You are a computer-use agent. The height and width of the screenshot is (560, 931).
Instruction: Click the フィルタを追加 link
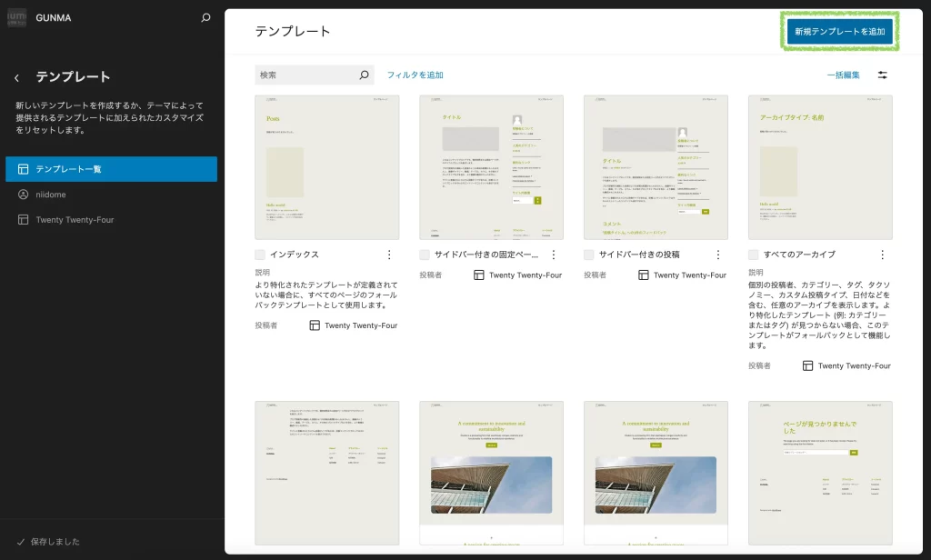[415, 75]
